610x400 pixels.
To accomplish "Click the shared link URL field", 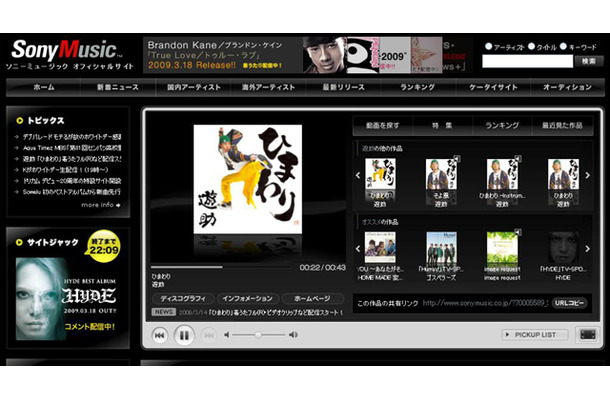I will click(485, 303).
